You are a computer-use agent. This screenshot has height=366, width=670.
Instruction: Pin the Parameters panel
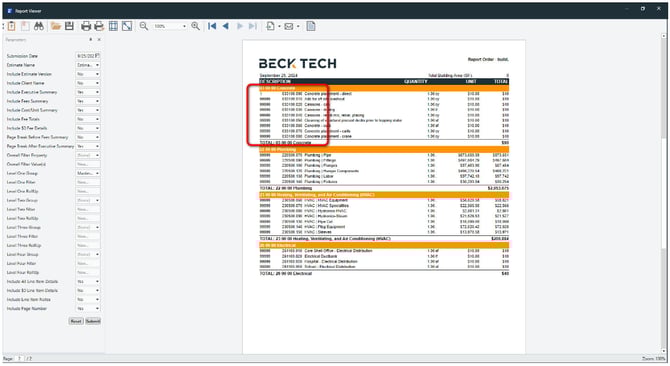(x=91, y=39)
